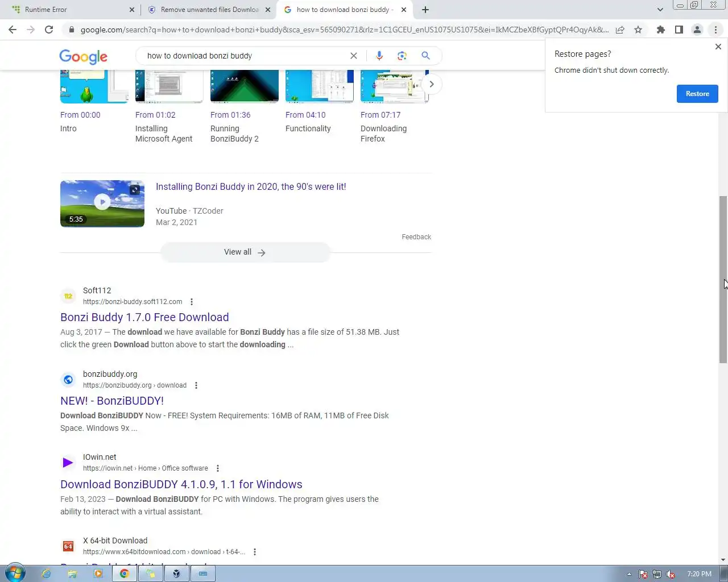This screenshot has height=582, width=728.
Task: Open the site information lock icon
Action: 71,30
